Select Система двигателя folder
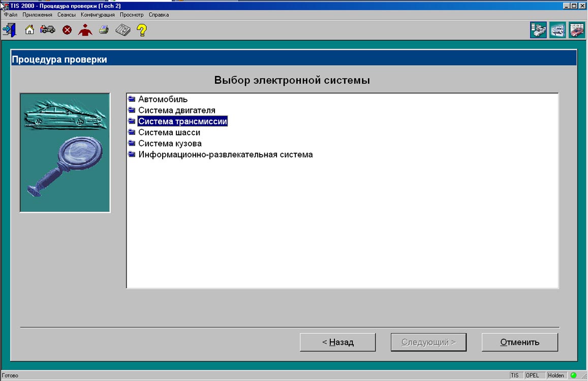The height and width of the screenshot is (381, 588). point(176,110)
